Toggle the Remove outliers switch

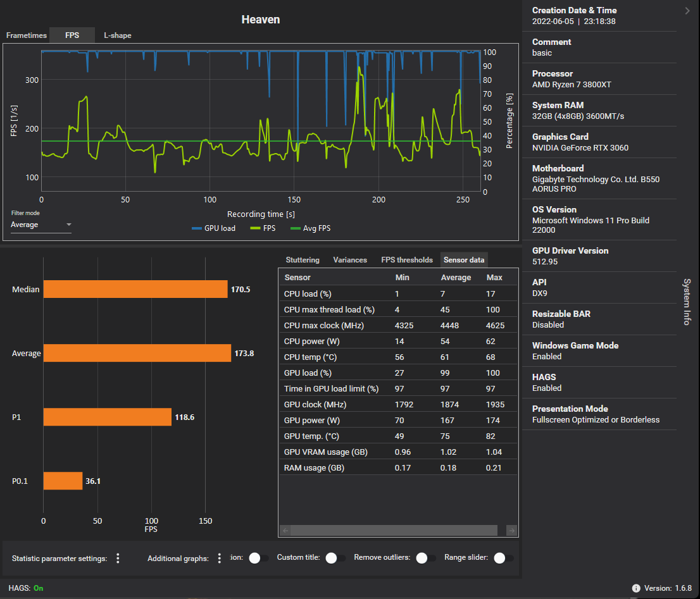click(x=425, y=558)
